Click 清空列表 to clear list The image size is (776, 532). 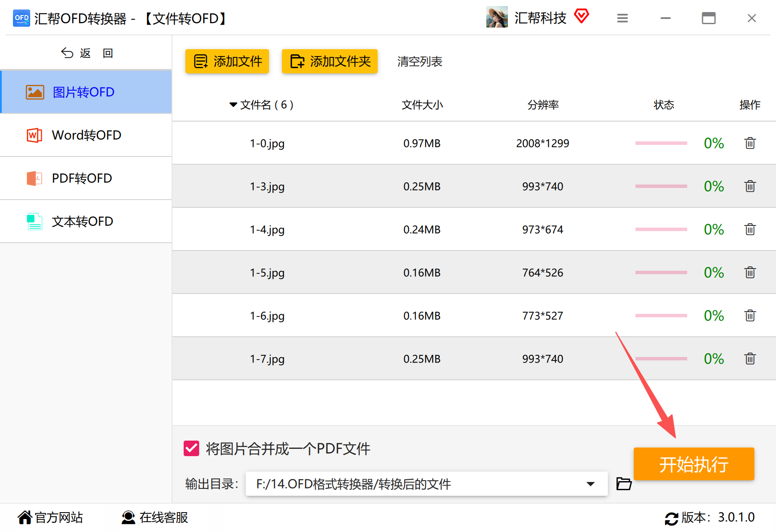pos(419,62)
